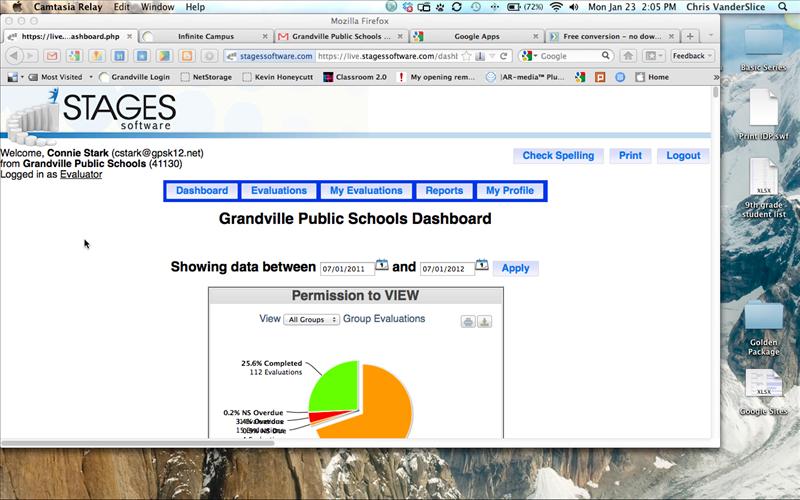The width and height of the screenshot is (800, 500).
Task: Select the Google Sites desktop file
Action: coord(763,392)
